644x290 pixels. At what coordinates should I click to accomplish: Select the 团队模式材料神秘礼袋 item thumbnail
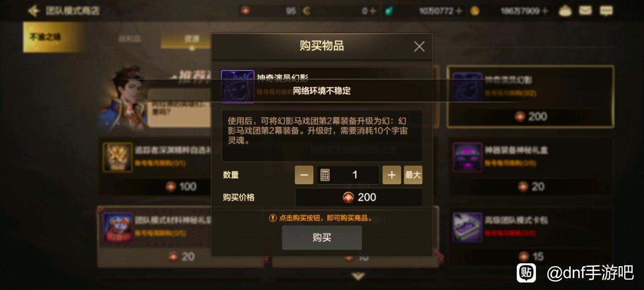pyautogui.click(x=117, y=228)
